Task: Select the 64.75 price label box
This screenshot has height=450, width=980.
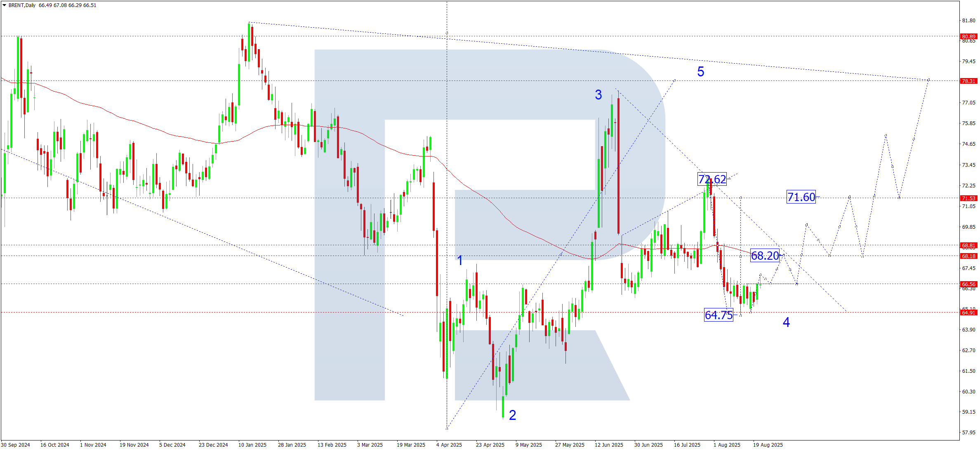Action: [719, 315]
